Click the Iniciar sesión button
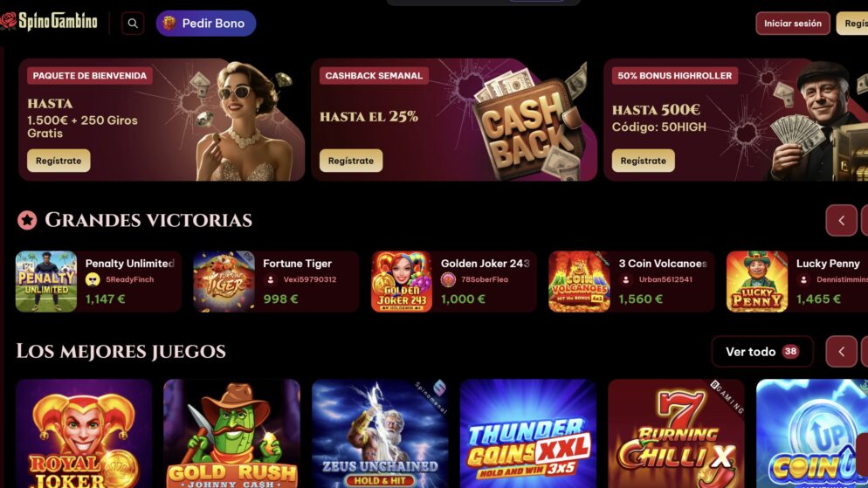Screen dimensions: 868x488 click(x=793, y=24)
